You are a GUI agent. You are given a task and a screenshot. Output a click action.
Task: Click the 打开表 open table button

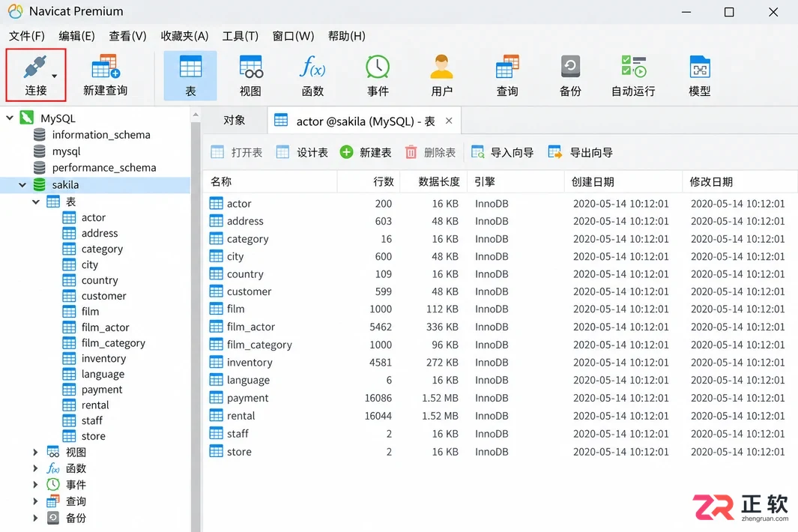[237, 152]
